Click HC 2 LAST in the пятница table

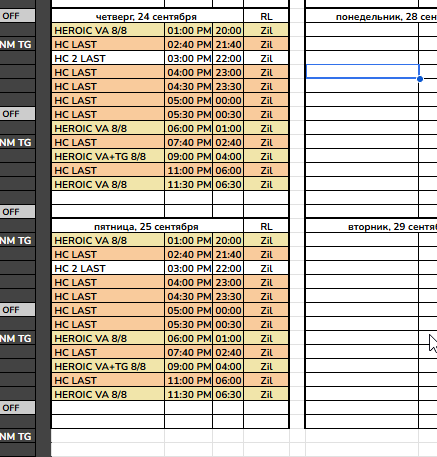pyautogui.click(x=108, y=268)
